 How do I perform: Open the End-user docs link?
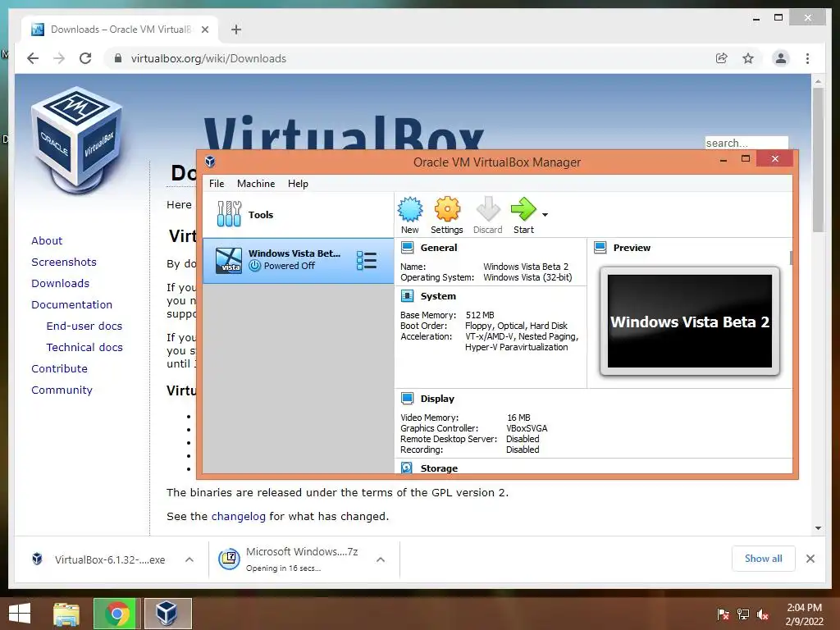pos(84,326)
